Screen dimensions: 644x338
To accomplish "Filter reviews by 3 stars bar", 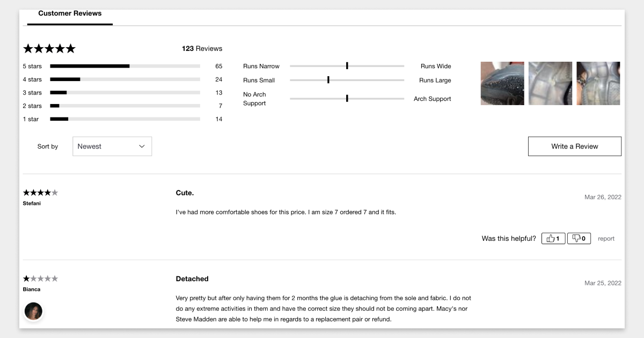I will 125,93.
